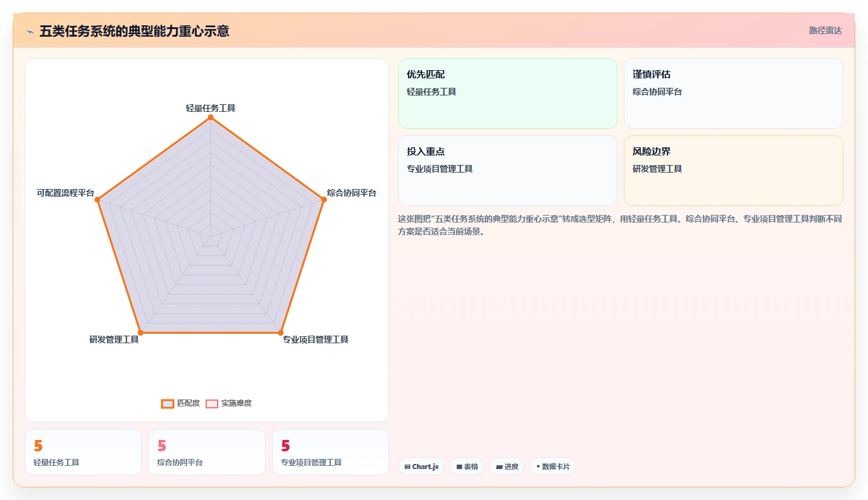This screenshot has height=500, width=868.
Task: Click the 研发管理工具 axis label on radar
Action: point(114,339)
